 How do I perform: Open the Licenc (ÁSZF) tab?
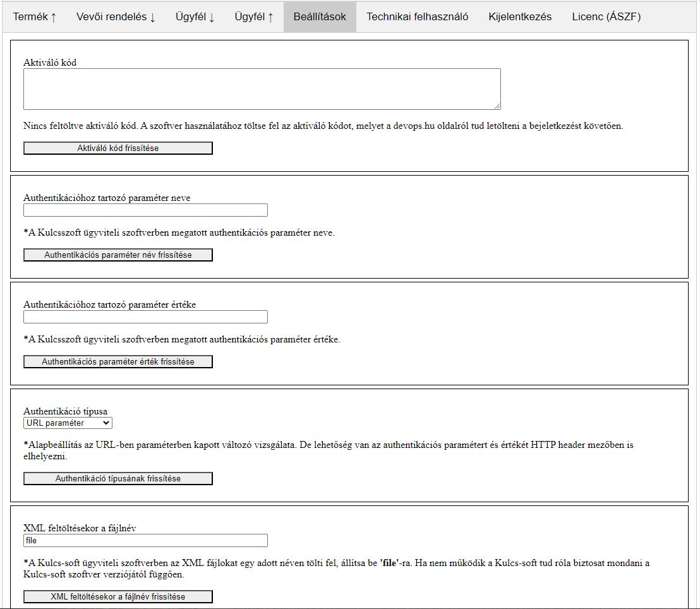[606, 17]
